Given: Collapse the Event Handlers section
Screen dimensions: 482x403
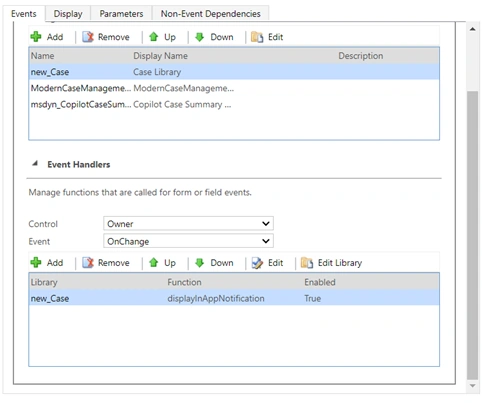Looking at the screenshot, I should tap(35, 163).
